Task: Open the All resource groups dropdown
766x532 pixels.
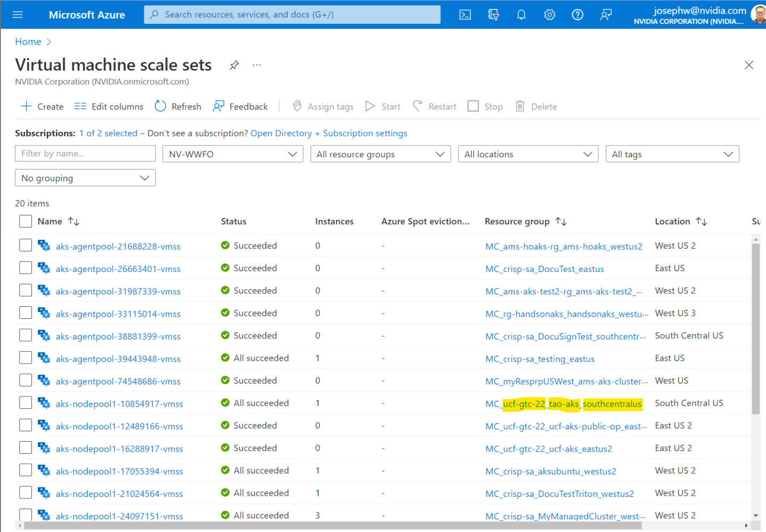Action: tap(380, 154)
